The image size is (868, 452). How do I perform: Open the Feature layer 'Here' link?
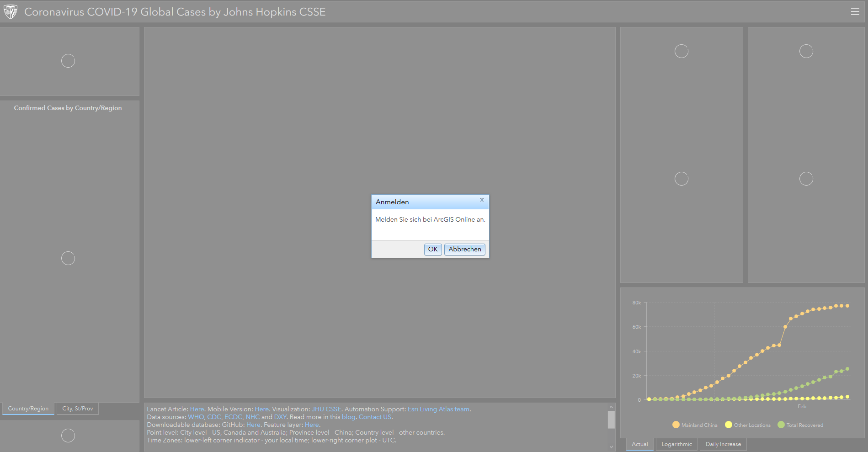pyautogui.click(x=312, y=425)
